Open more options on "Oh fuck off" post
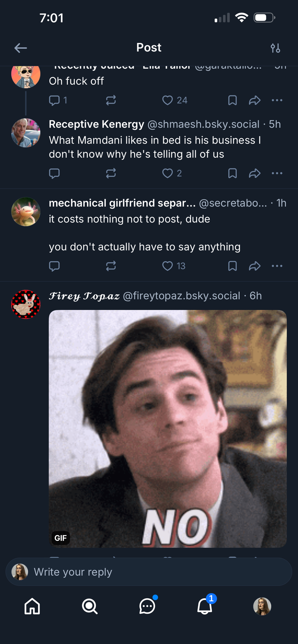 [x=277, y=100]
